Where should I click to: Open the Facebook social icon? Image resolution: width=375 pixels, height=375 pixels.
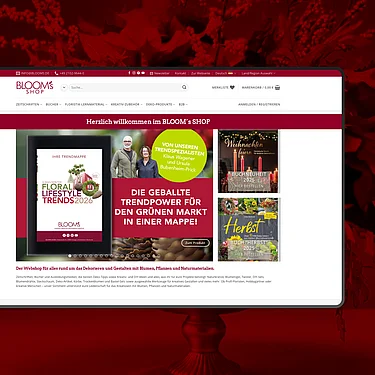click(x=129, y=73)
